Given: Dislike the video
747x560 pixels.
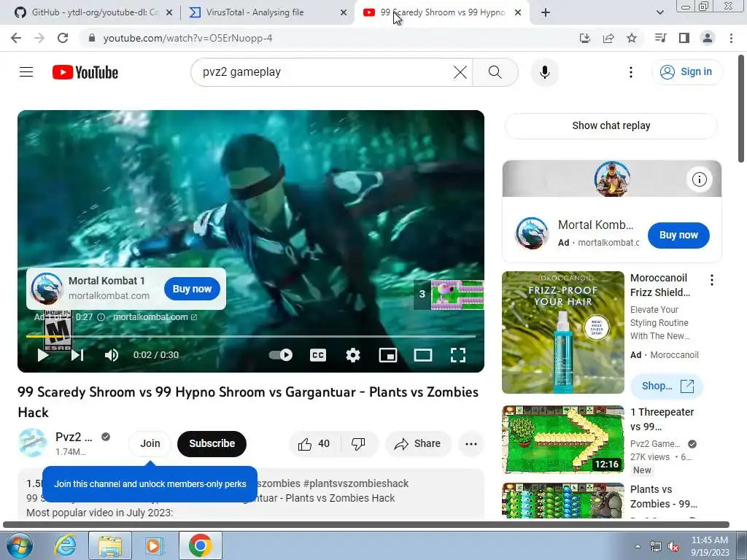Looking at the screenshot, I should click(x=359, y=444).
